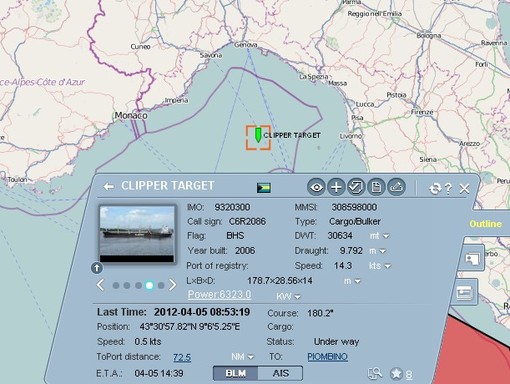
Task: Click the plus add icon in the panel header
Action: (336, 187)
